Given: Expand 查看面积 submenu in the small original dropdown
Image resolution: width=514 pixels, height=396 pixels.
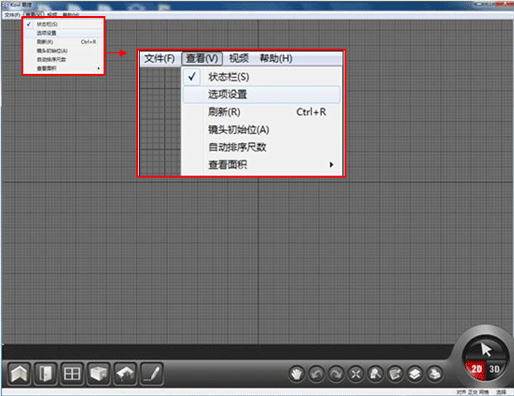Looking at the screenshot, I should (x=63, y=68).
